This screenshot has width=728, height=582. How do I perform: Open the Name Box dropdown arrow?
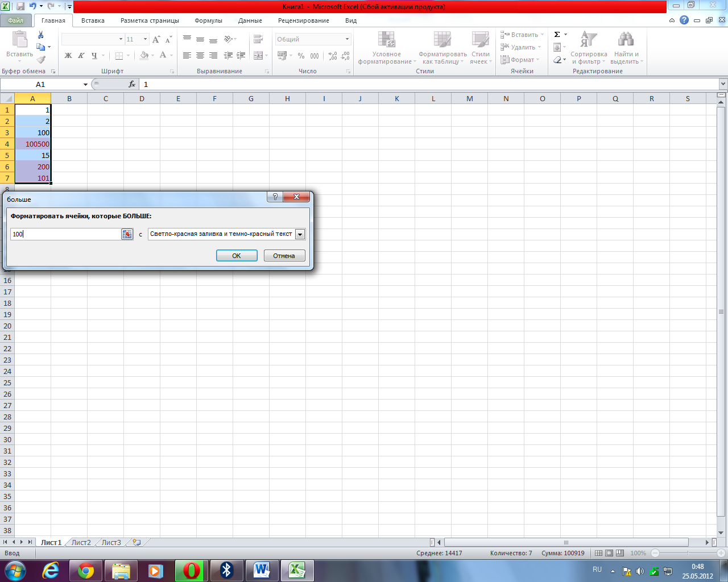85,84
